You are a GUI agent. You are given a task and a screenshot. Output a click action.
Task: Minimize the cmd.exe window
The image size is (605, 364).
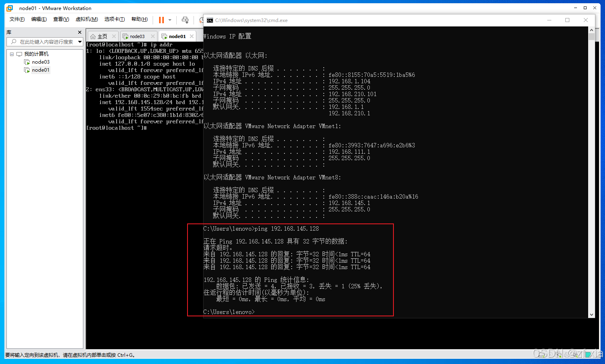click(x=549, y=20)
